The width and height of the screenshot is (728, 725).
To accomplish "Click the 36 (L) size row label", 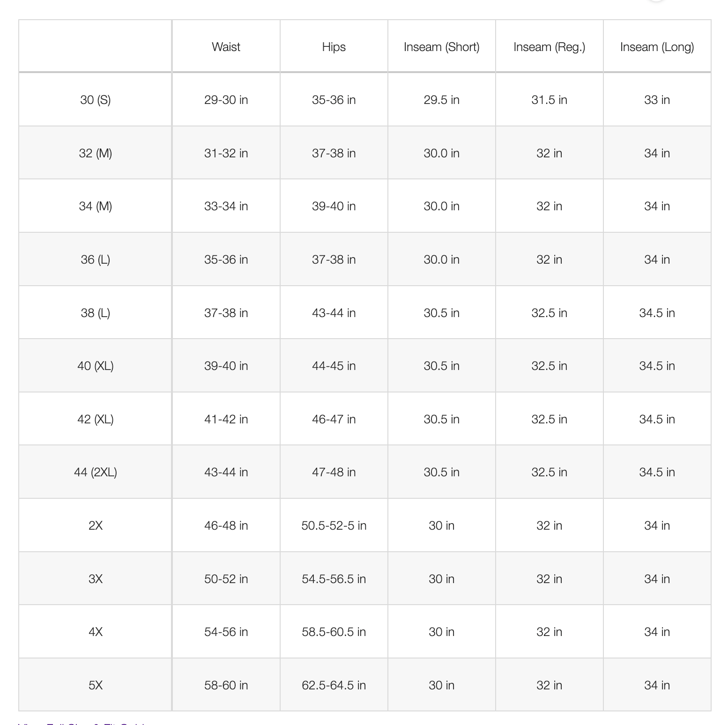I will 95,259.
